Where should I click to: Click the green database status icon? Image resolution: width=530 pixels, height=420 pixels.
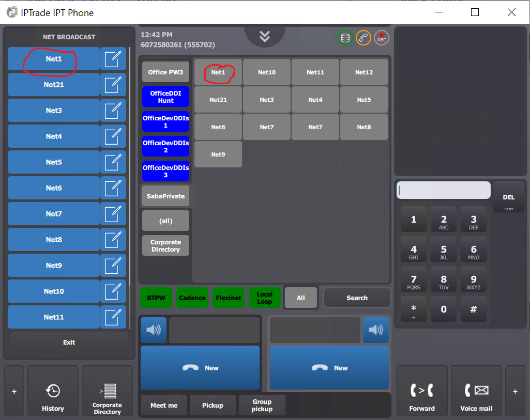(x=345, y=38)
